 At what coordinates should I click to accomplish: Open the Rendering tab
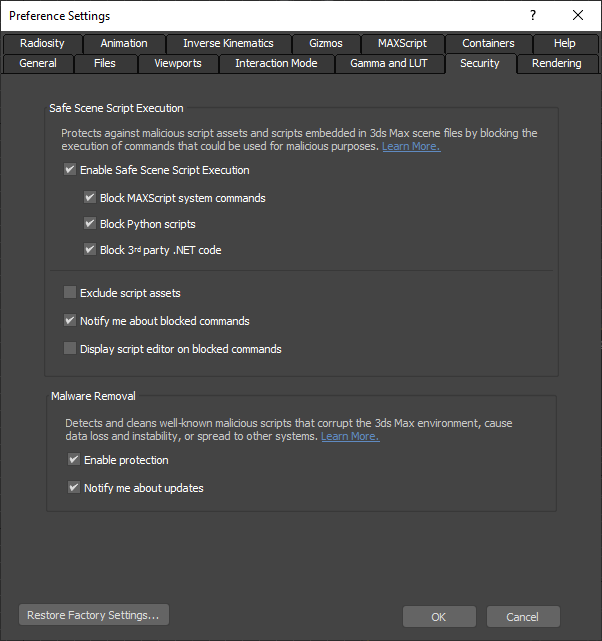(557, 63)
